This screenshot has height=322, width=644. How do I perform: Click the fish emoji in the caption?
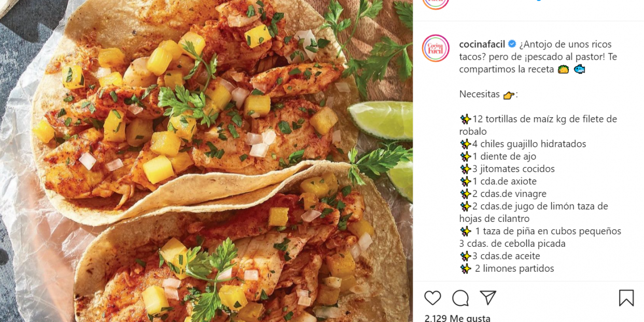coord(579,69)
